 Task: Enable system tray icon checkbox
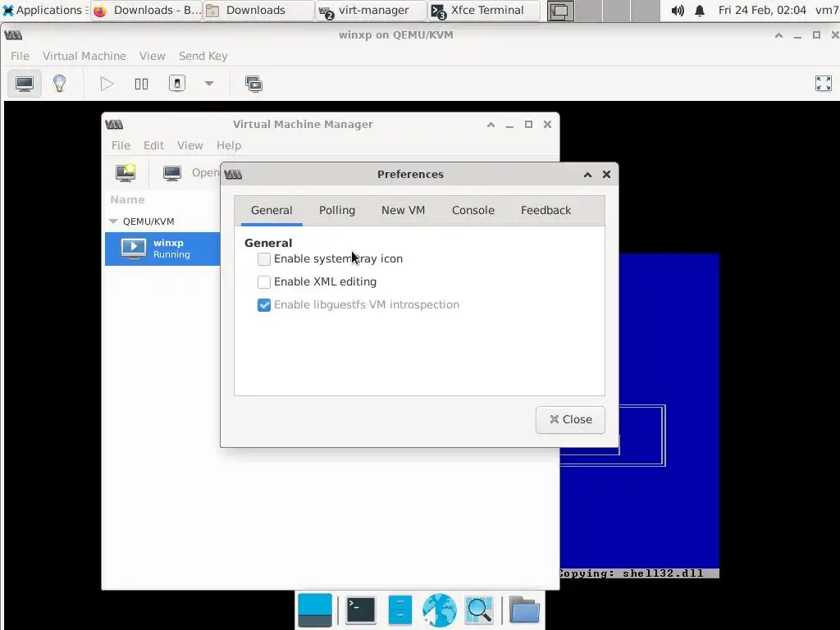(x=263, y=259)
